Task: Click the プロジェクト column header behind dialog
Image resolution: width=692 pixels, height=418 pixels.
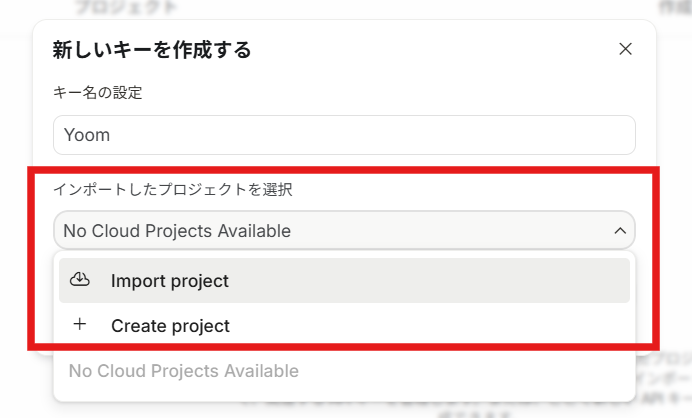Action: click(x=125, y=7)
